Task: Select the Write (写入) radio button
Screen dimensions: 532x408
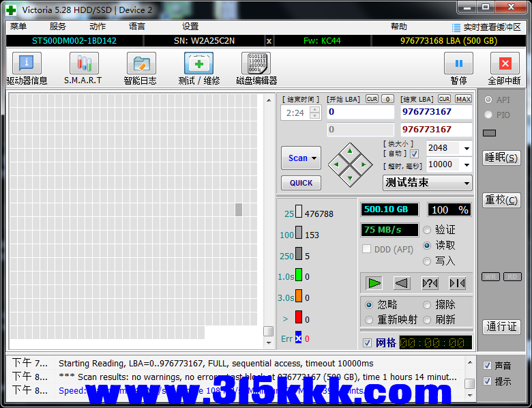Action: (x=427, y=261)
